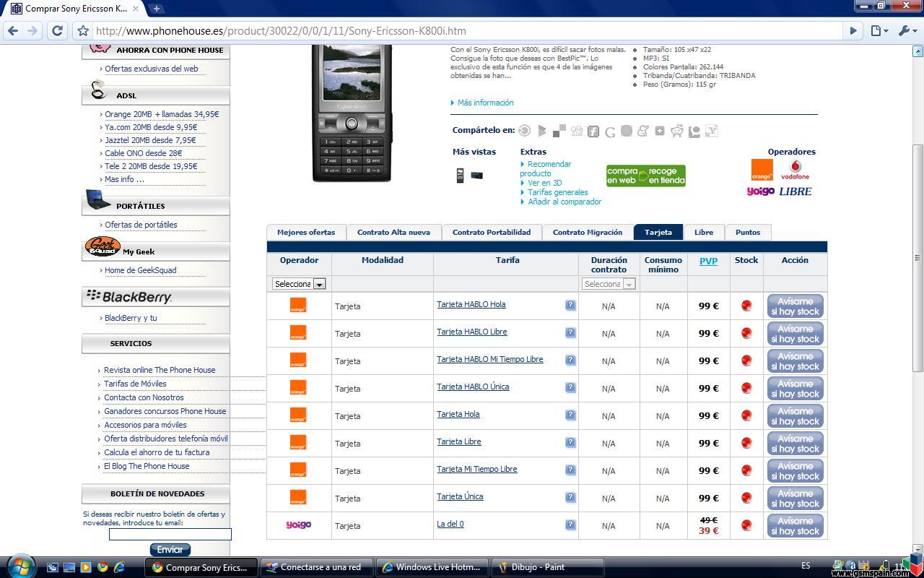The width and height of the screenshot is (924, 578).
Task: Click the Enviar newsletter button
Action: [x=170, y=550]
